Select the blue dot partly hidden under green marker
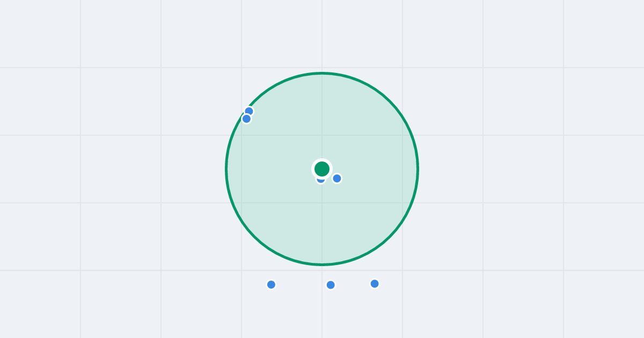The height and width of the screenshot is (338, 644). point(320,181)
